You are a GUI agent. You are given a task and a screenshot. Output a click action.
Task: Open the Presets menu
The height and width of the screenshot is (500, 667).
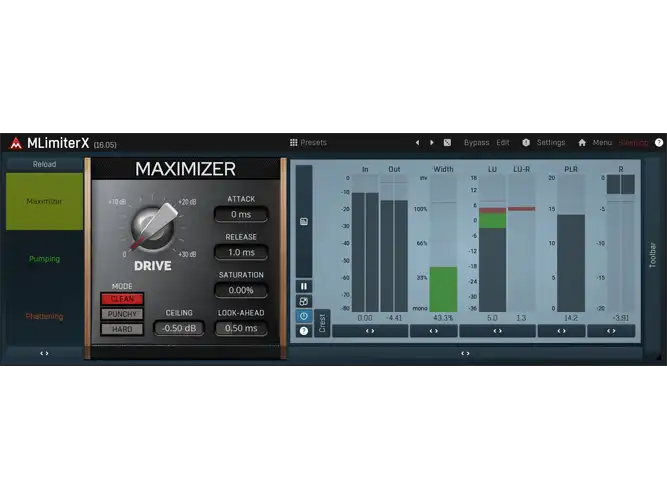[314, 143]
